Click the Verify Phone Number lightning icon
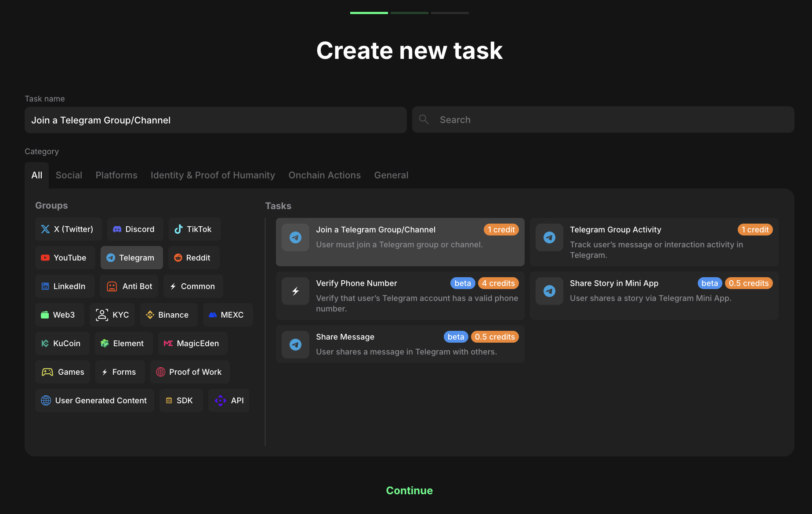 [x=296, y=291]
